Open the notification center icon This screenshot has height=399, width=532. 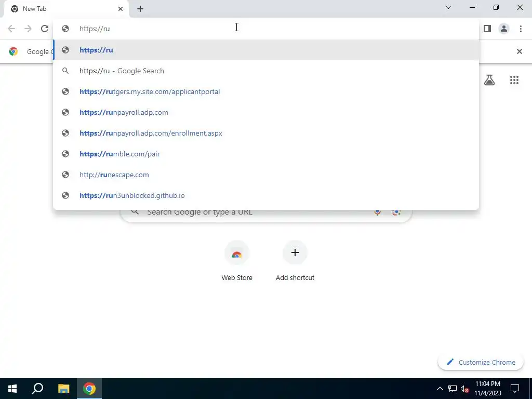point(515,389)
